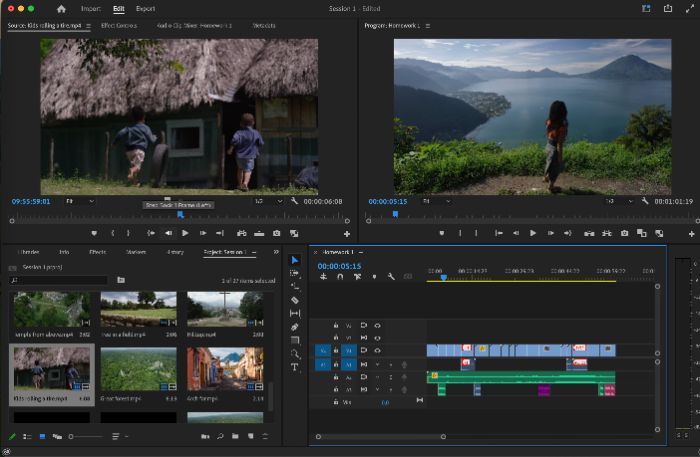Open Source monitor settings wrench
Viewport: 700px width, 457px height.
click(294, 201)
